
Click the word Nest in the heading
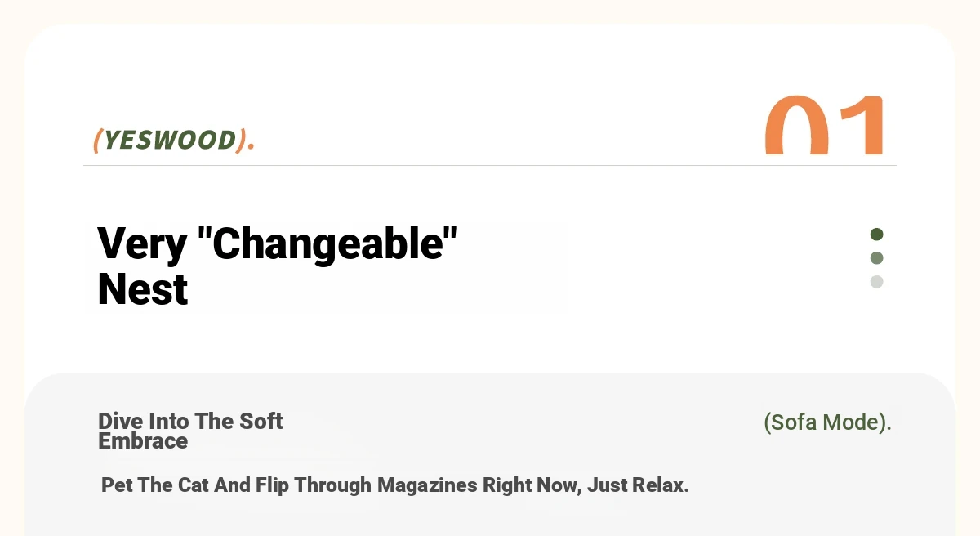[x=143, y=289]
